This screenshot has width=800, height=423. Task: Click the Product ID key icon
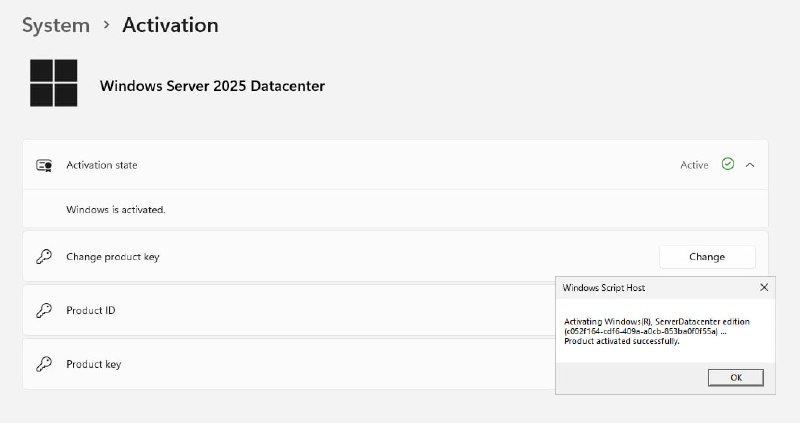44,311
